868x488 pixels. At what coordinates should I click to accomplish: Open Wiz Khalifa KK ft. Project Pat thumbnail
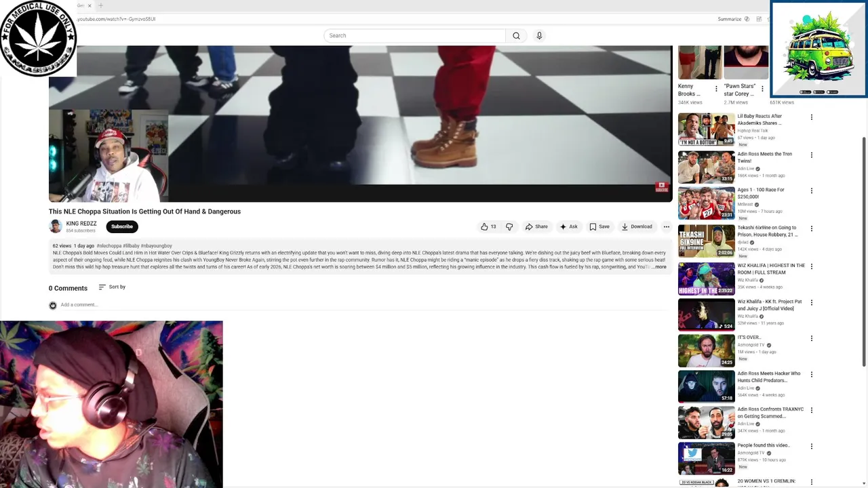(706, 314)
